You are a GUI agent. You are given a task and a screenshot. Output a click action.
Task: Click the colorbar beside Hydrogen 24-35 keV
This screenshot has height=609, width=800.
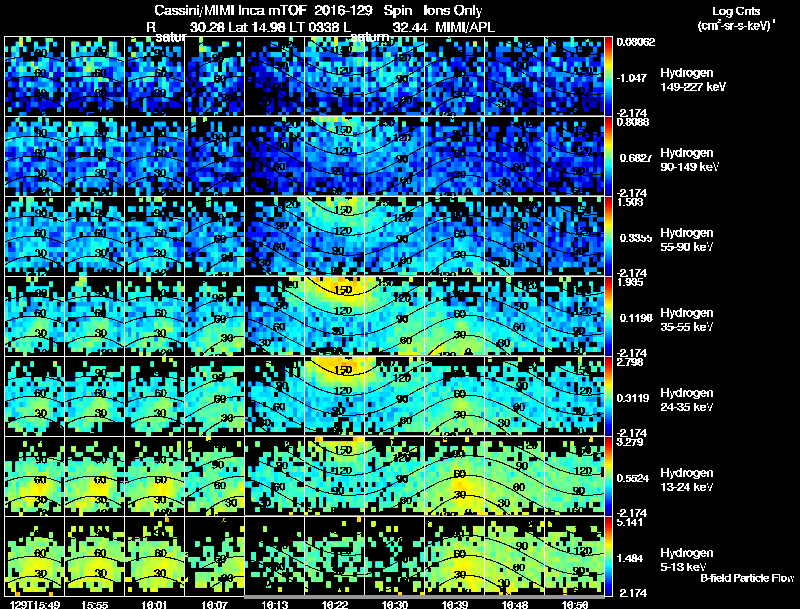click(608, 396)
